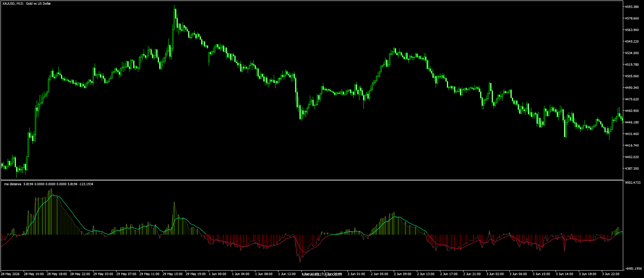Click the 28 May 22:00 time label

pyautogui.click(x=80, y=274)
